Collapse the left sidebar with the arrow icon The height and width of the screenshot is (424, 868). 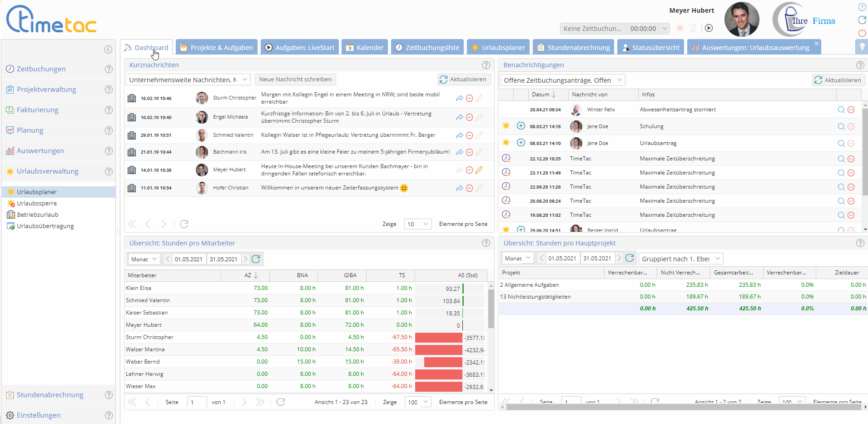pyautogui.click(x=108, y=50)
